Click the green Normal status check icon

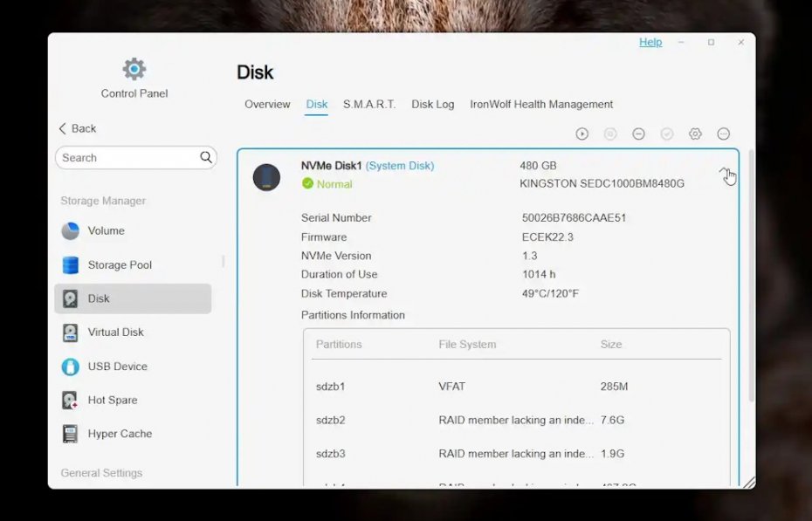click(x=307, y=183)
